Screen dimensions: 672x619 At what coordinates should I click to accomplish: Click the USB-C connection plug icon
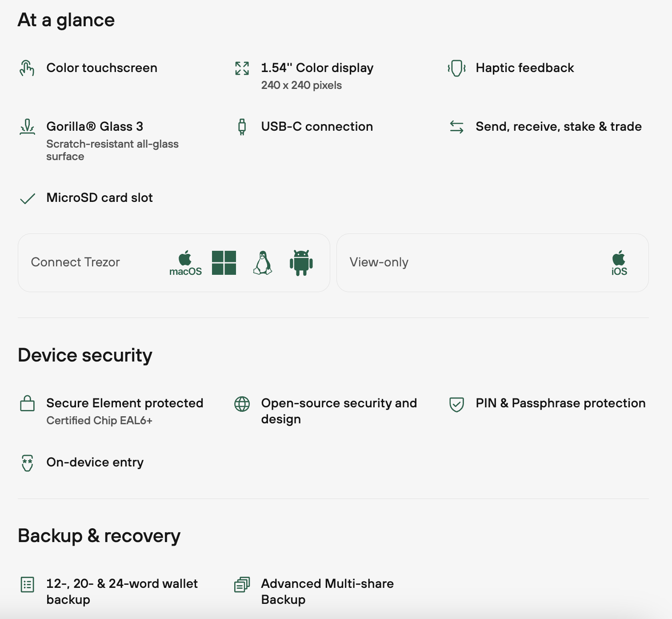pyautogui.click(x=242, y=127)
